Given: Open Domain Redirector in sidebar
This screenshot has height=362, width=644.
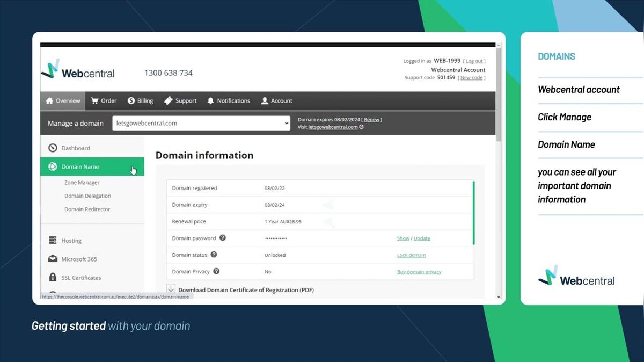Looking at the screenshot, I should (87, 209).
